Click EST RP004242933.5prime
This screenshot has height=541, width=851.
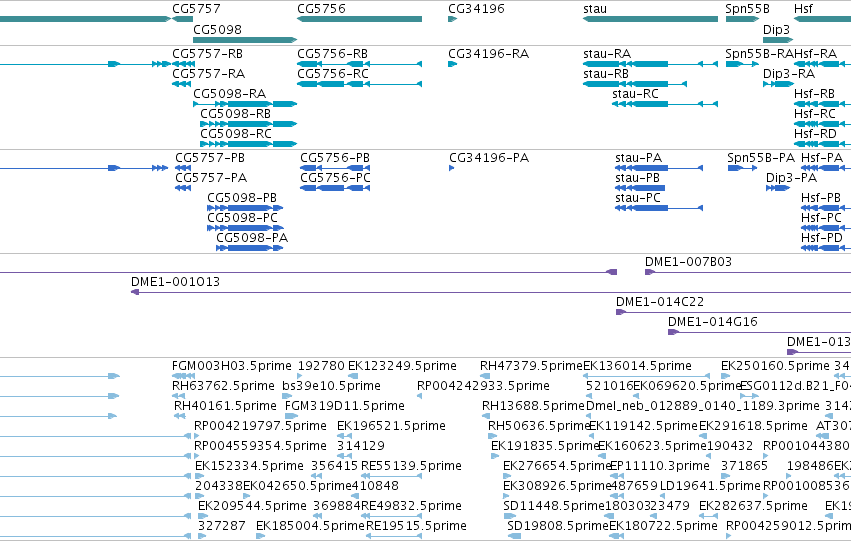click(483, 386)
